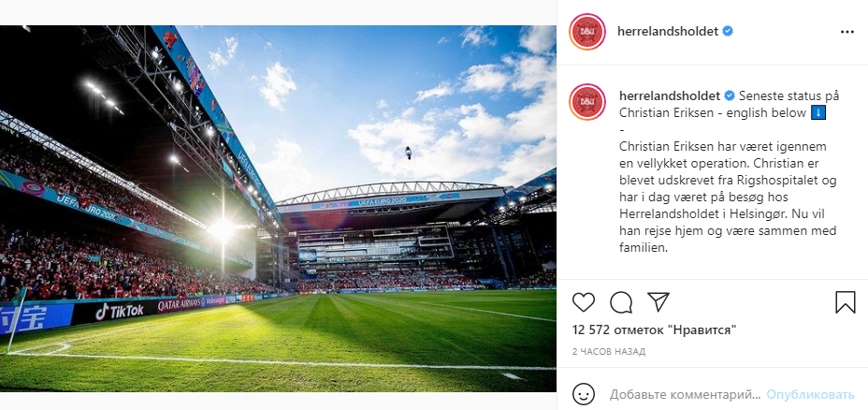The height and width of the screenshot is (410, 868).
Task: Open herrelandsholdet profile from header username
Action: point(667,31)
